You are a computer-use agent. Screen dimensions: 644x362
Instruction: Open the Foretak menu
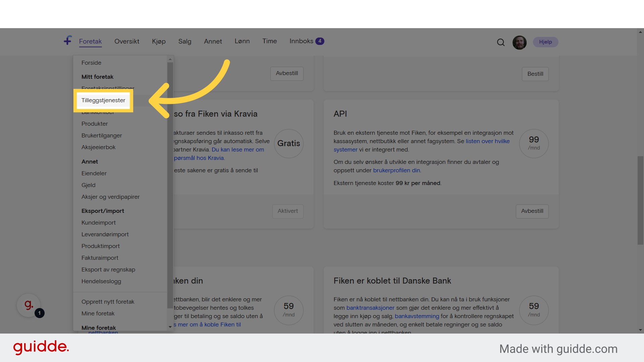[x=90, y=41]
